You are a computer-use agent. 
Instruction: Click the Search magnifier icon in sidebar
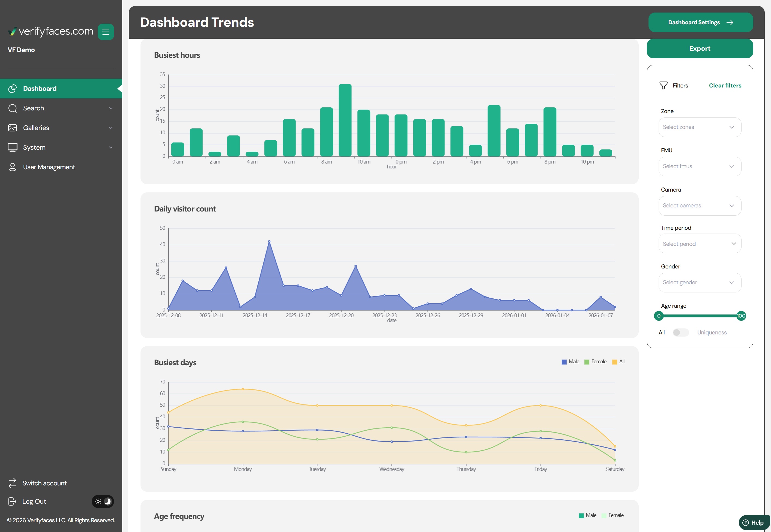(13, 108)
